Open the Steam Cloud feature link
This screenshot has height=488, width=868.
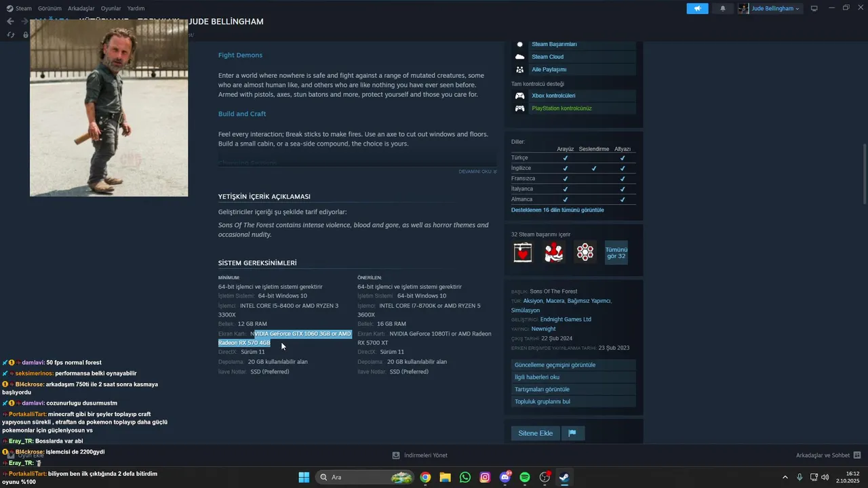pos(547,57)
